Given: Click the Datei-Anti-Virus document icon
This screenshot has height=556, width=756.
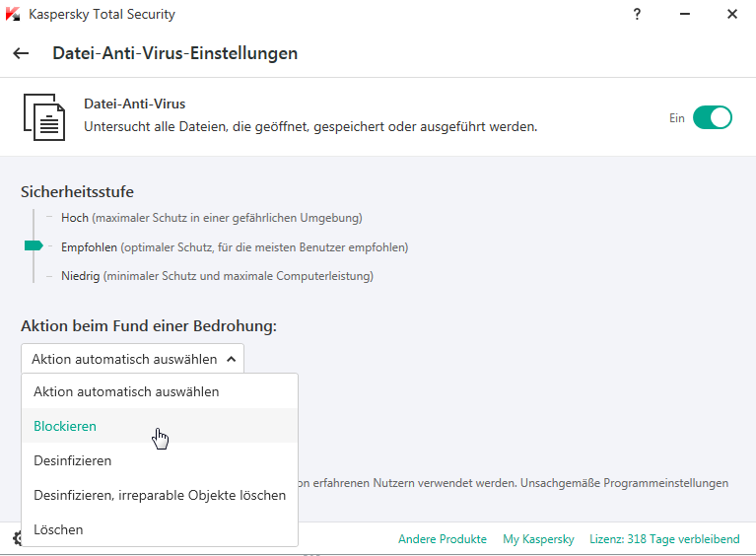Looking at the screenshot, I should pyautogui.click(x=44, y=116).
